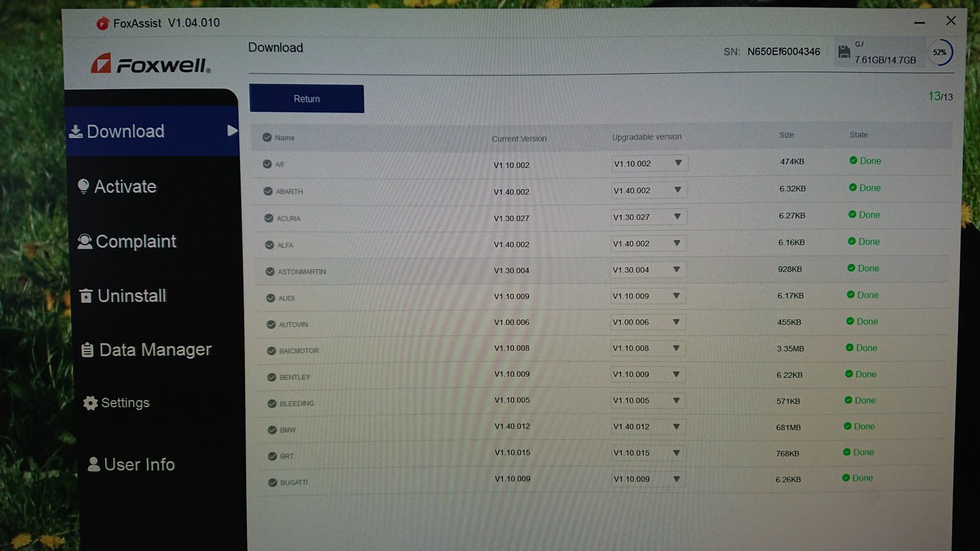This screenshot has height=551, width=980.
Task: Toggle the BUGATTI row checkbox
Action: click(273, 482)
